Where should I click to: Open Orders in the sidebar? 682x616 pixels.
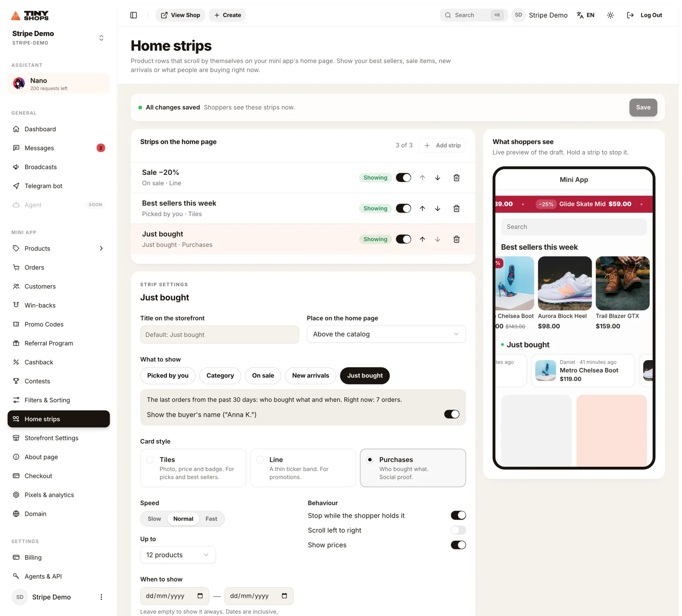coord(59,267)
